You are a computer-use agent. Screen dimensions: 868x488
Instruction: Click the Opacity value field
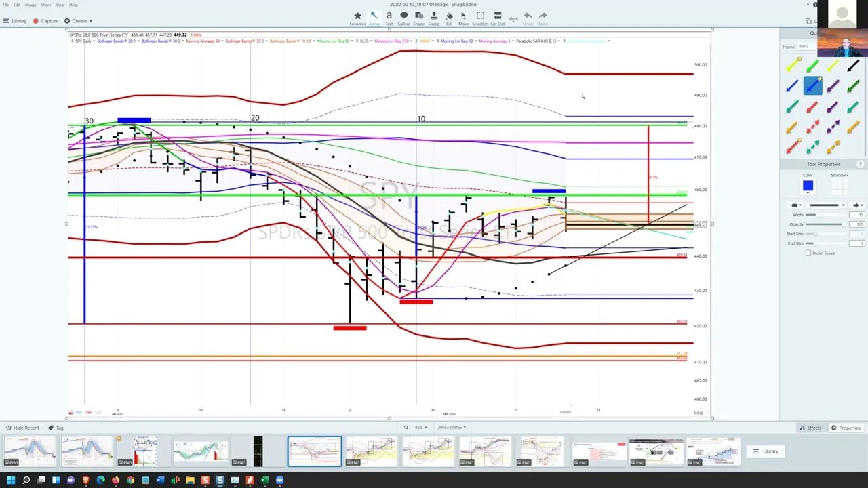[858, 224]
